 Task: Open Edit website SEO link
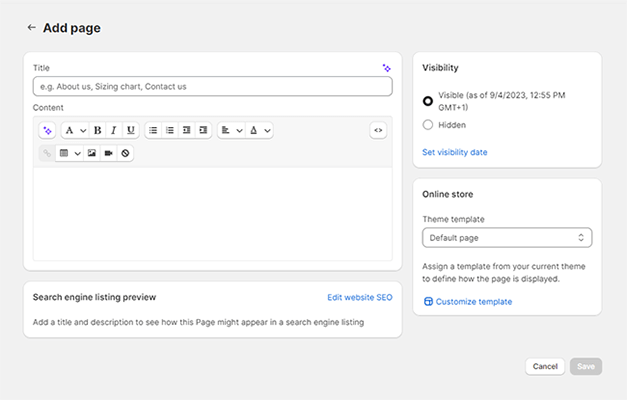tap(360, 297)
